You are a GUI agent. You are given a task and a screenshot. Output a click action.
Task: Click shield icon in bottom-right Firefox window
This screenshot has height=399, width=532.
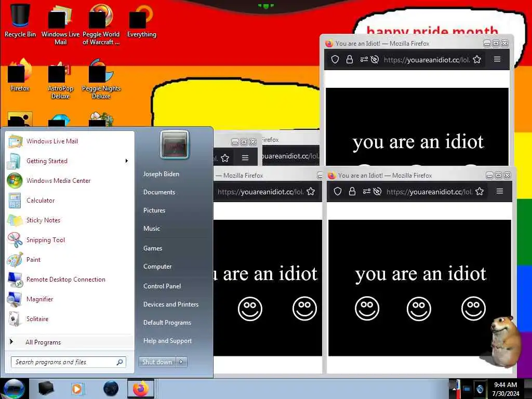click(x=338, y=192)
